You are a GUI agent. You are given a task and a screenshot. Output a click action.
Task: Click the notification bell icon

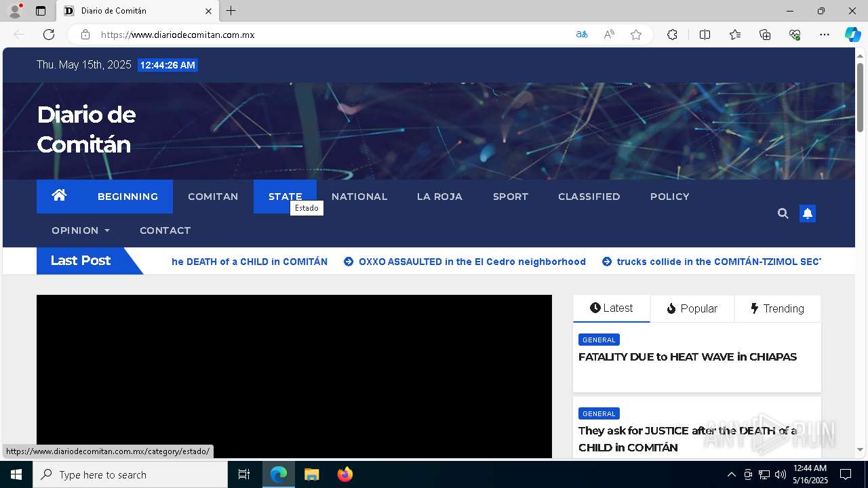(808, 213)
